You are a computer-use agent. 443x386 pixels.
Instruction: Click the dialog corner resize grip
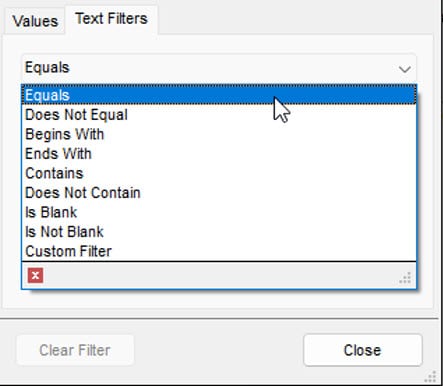pos(430,377)
